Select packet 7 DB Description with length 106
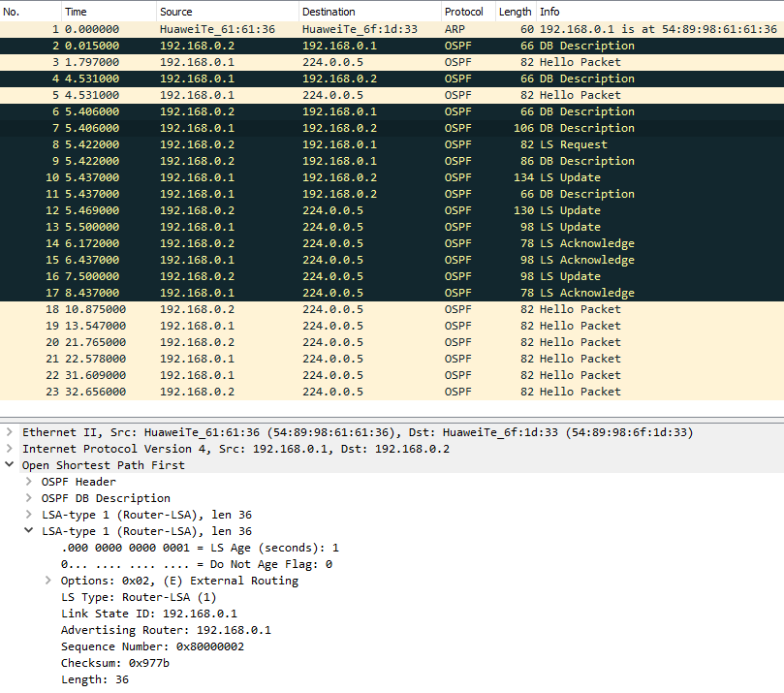 pos(392,128)
